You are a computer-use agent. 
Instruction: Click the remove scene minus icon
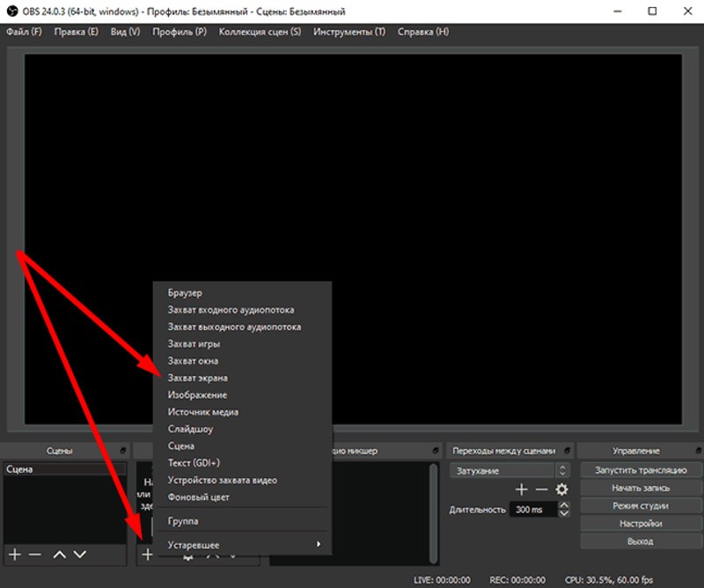pos(34,555)
